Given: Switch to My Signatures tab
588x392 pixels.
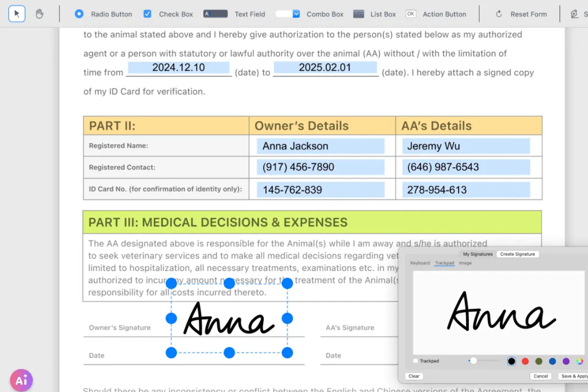Looking at the screenshot, I should tap(478, 254).
